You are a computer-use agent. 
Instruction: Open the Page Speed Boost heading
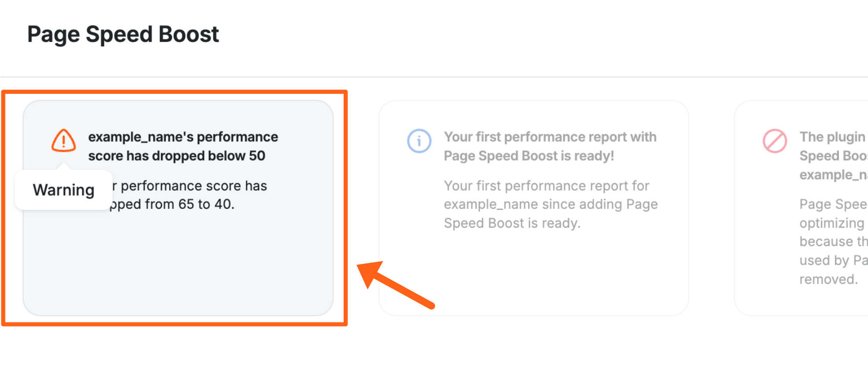coord(123,34)
